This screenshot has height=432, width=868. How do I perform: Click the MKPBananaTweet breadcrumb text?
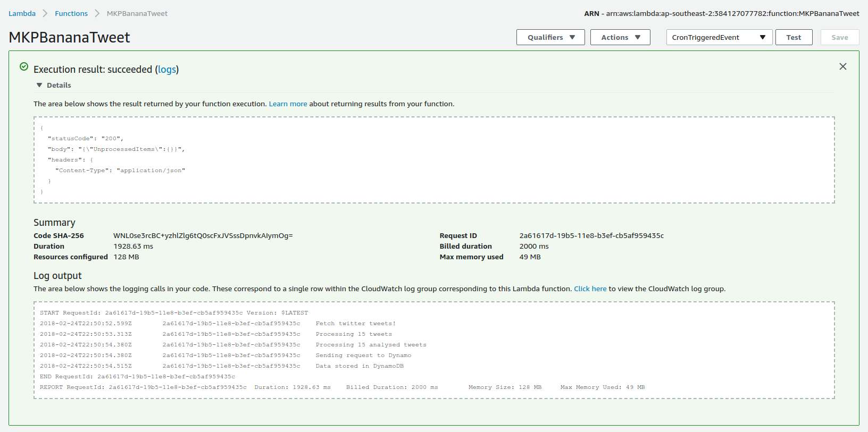pyautogui.click(x=137, y=13)
